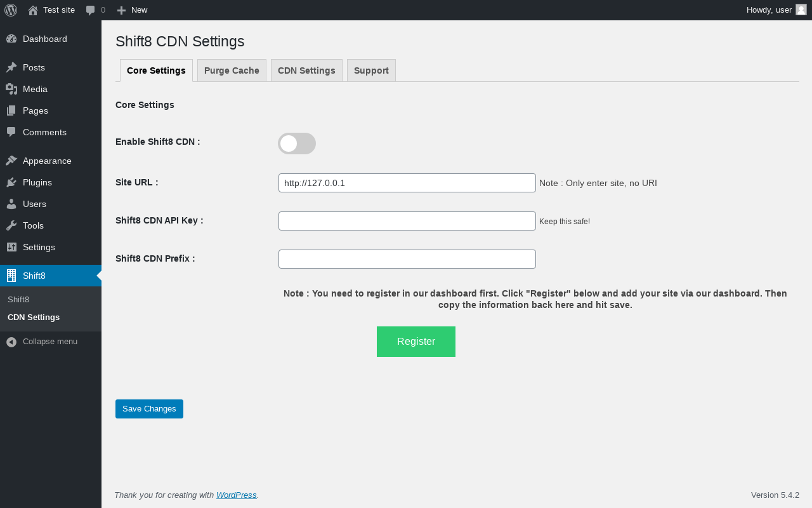Enable the Shift8 CDN toggle switch
The width and height of the screenshot is (812, 508).
[x=297, y=144]
